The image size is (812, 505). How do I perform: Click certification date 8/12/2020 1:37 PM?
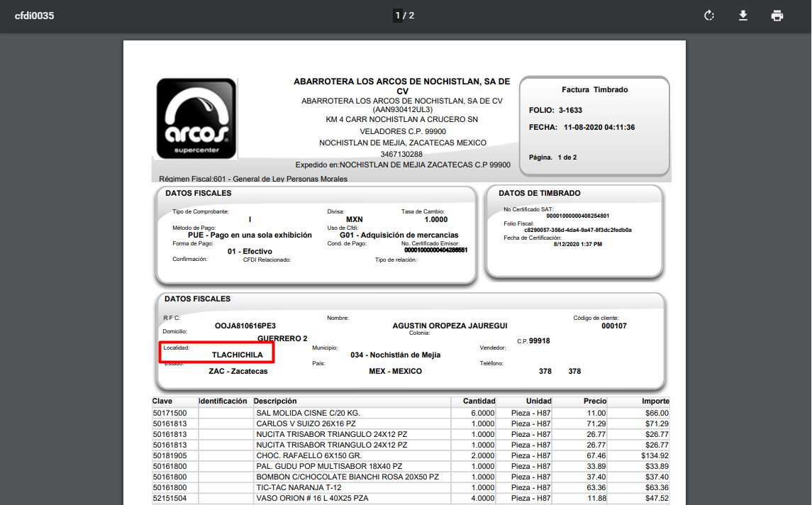tap(577, 244)
